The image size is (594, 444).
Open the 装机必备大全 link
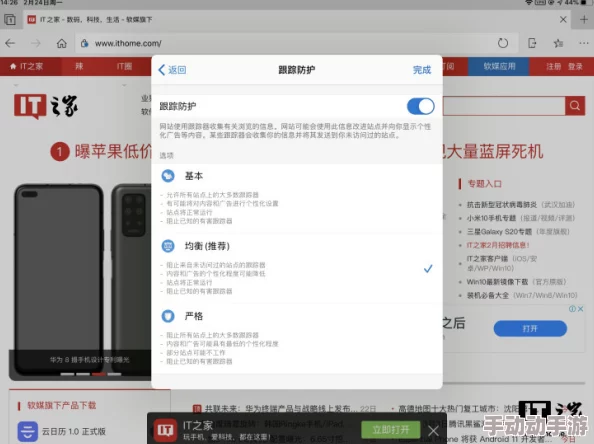click(x=488, y=295)
